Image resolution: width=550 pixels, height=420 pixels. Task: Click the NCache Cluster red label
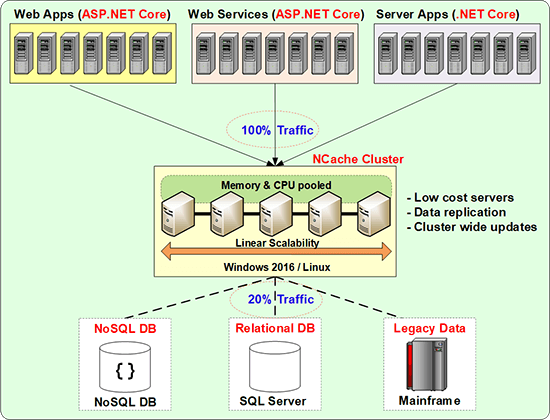(358, 159)
